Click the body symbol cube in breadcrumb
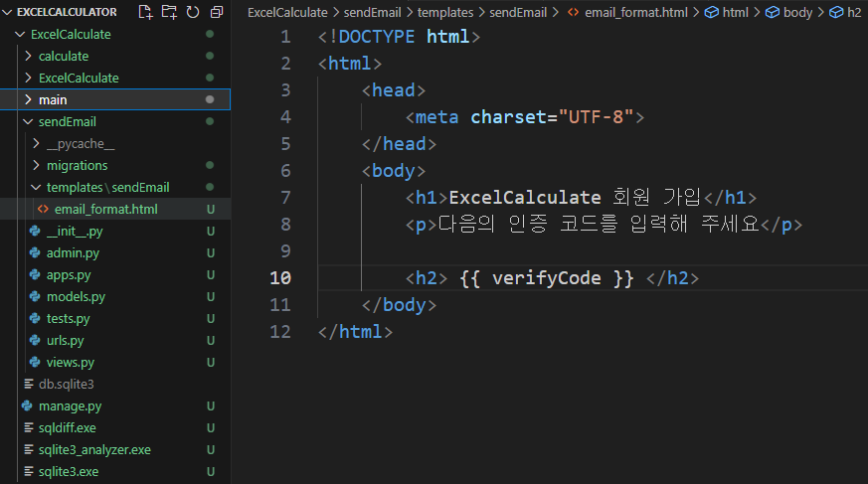868x484 pixels. point(773,12)
